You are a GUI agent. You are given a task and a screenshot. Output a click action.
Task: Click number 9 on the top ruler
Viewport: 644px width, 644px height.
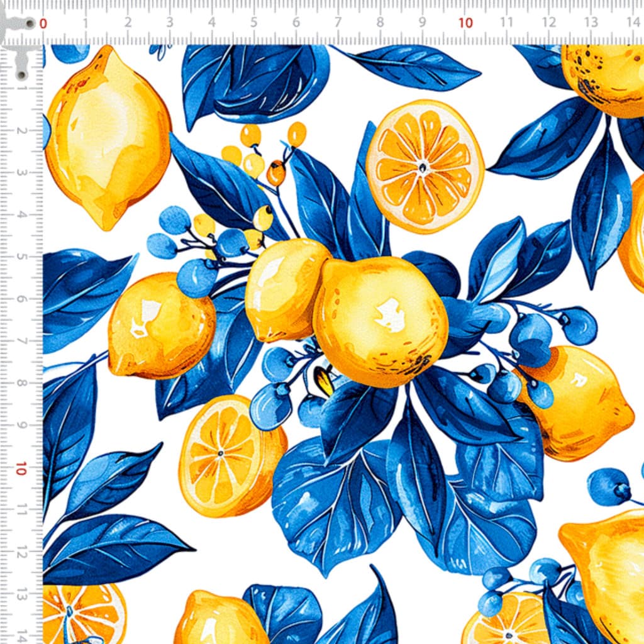[x=422, y=23]
